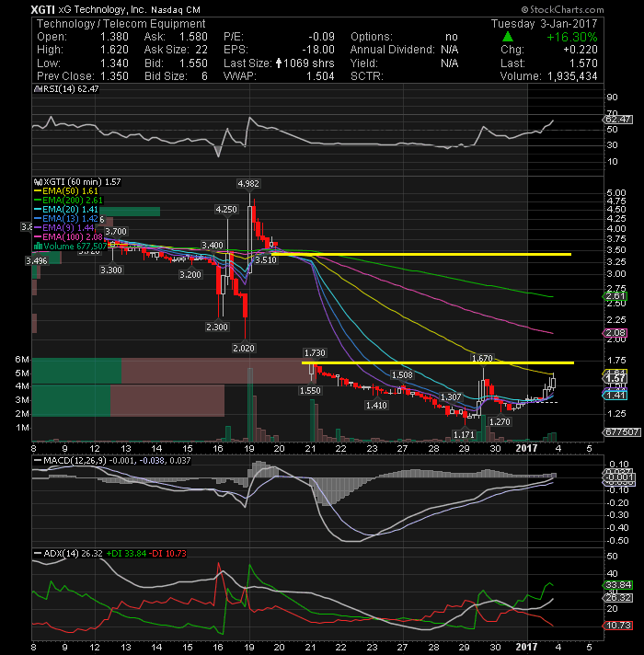Click the red 10.73 ADX axis tag
Viewport: 644px width, 655px height.
617,626
